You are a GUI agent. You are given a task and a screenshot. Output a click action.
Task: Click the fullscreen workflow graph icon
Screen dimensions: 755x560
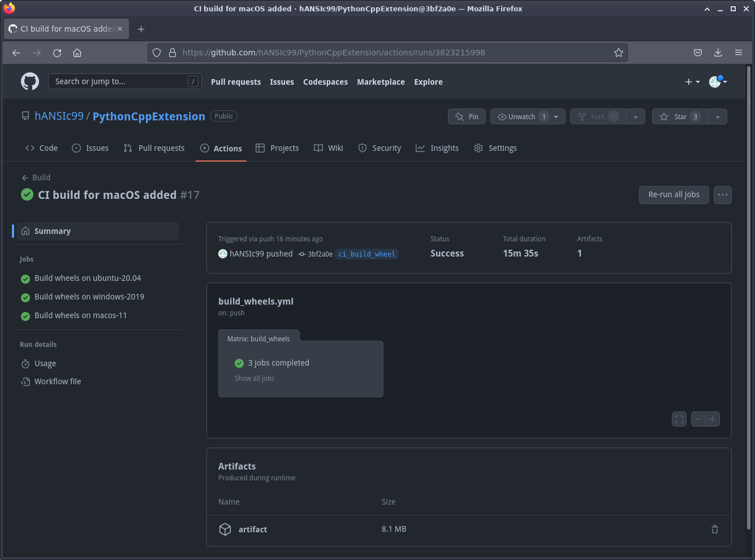click(679, 419)
